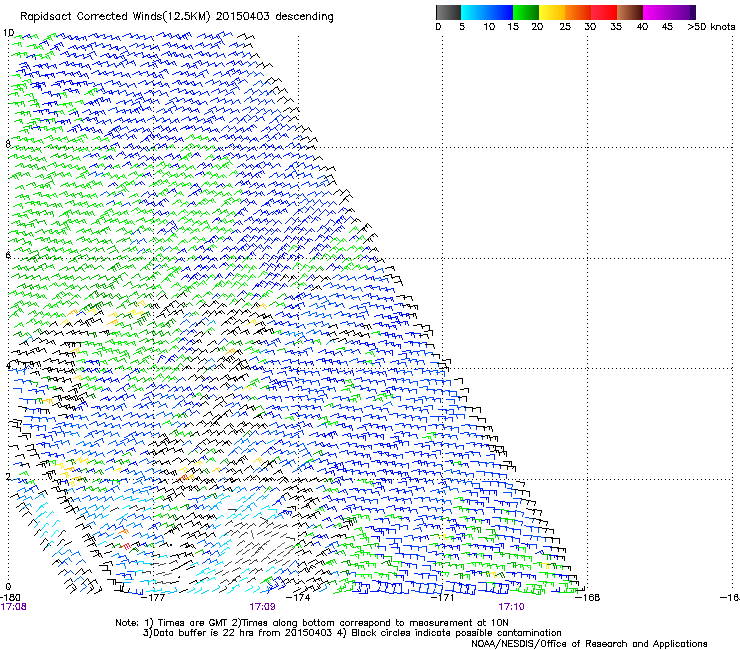Click the green 15-20 knots legend segment

coord(526,12)
